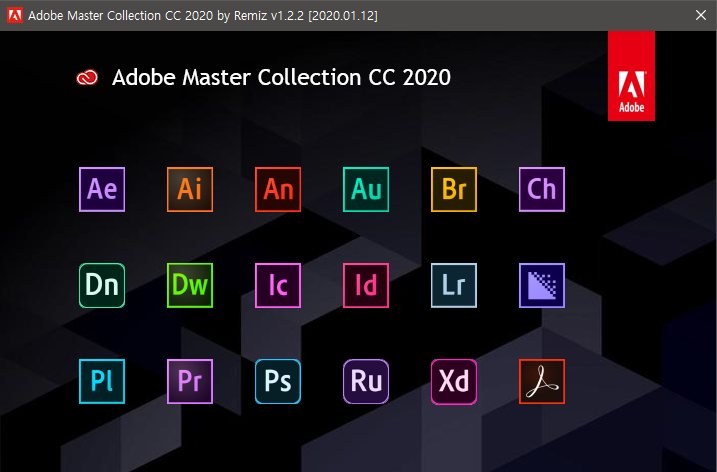Click the Acrobat PDF icon

click(542, 381)
